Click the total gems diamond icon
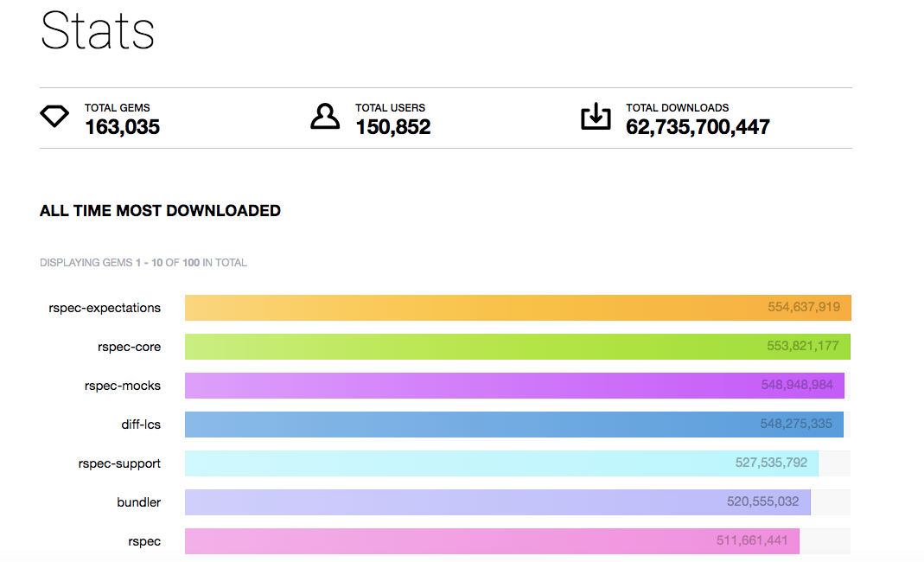Image resolution: width=924 pixels, height=562 pixels. [54, 116]
